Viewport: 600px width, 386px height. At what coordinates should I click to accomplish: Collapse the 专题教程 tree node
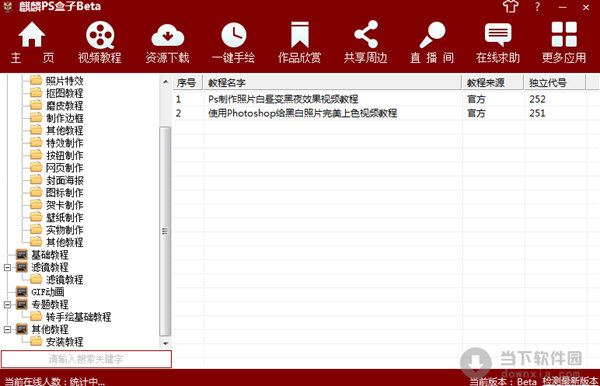(x=7, y=305)
